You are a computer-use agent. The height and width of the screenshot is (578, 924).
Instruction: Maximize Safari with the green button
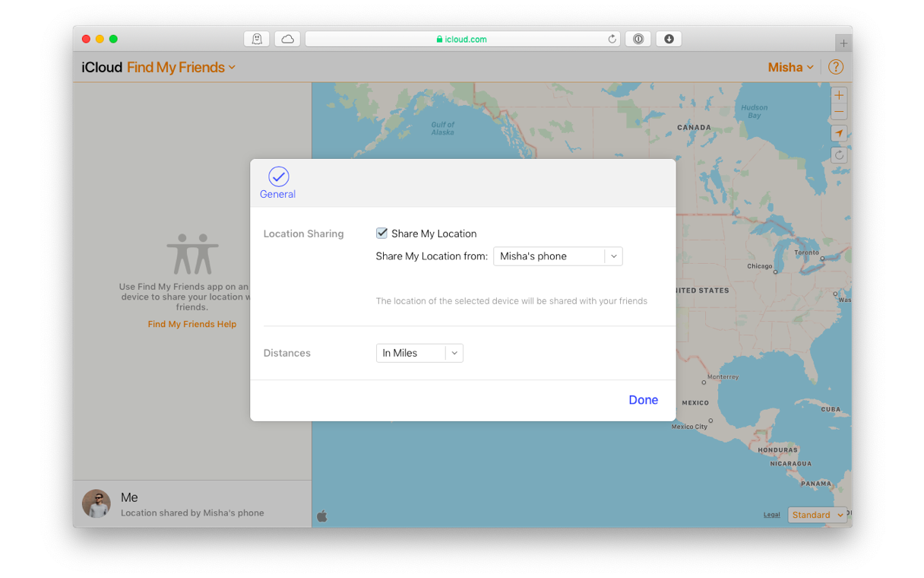coord(113,39)
